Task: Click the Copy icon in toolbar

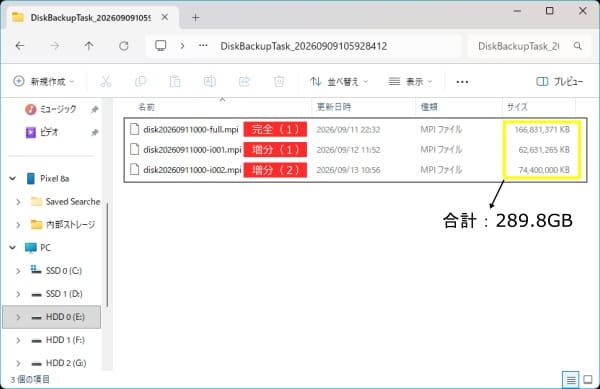Action: click(x=140, y=81)
